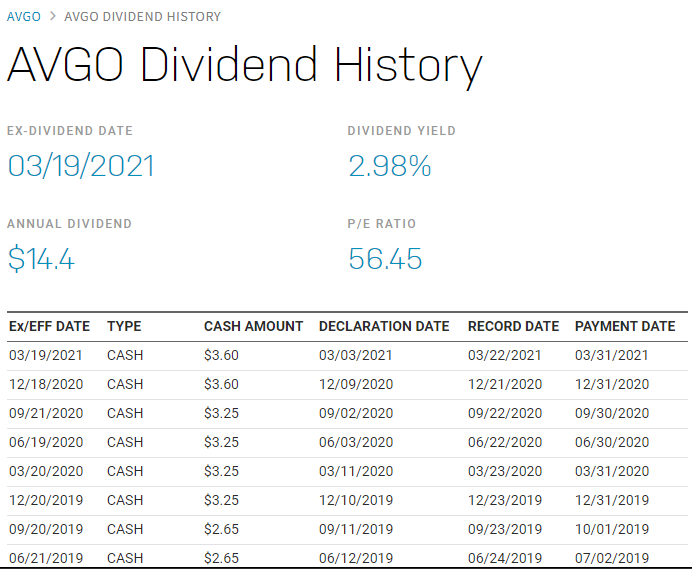Click the dividend yield value 2.98%

coord(390,166)
